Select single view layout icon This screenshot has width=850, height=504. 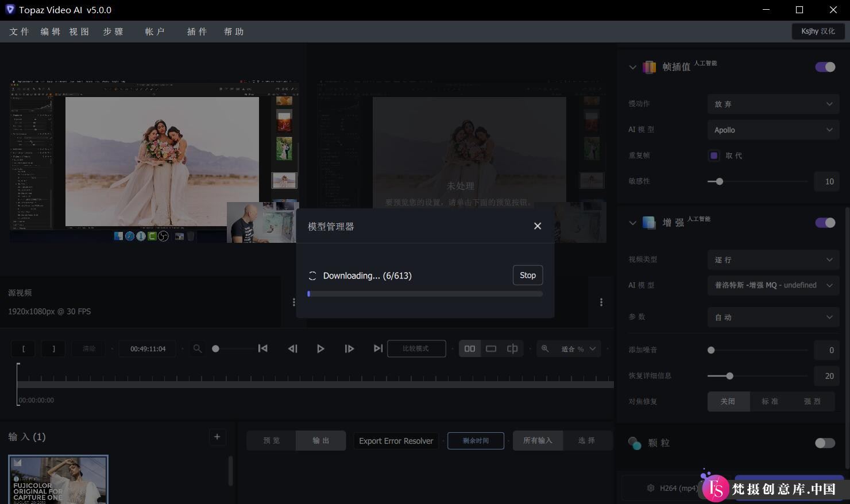pyautogui.click(x=491, y=348)
